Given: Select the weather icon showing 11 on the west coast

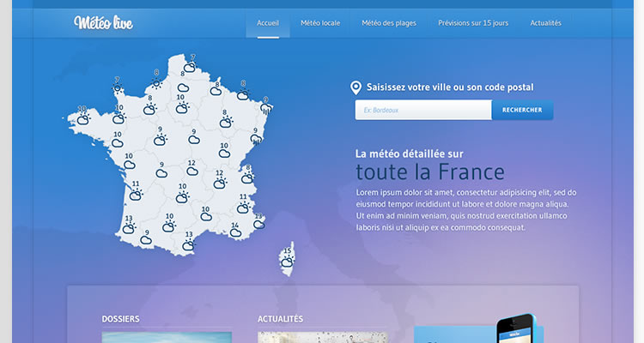Looking at the screenshot, I should [x=135, y=195].
